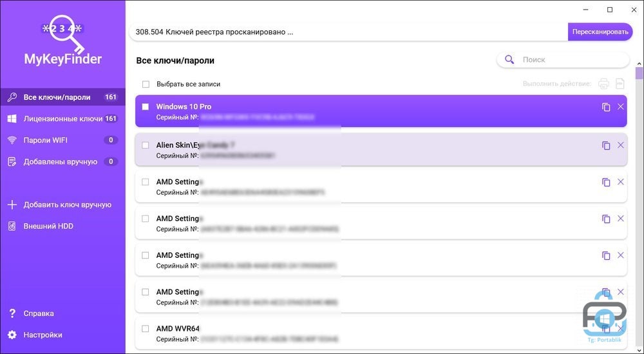Focus the Поиск search field
The height and width of the screenshot is (354, 644).
[563, 59]
